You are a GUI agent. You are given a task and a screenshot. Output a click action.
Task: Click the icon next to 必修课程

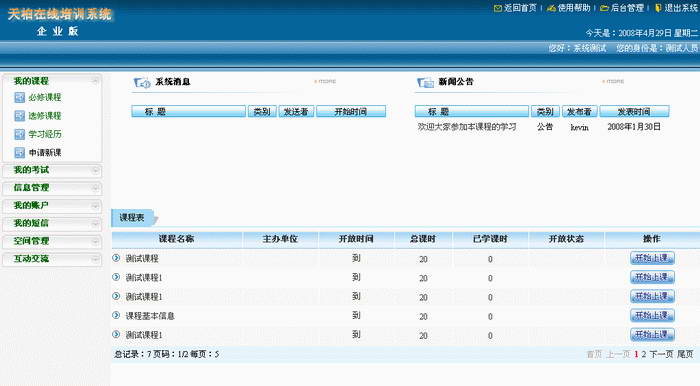point(20,97)
